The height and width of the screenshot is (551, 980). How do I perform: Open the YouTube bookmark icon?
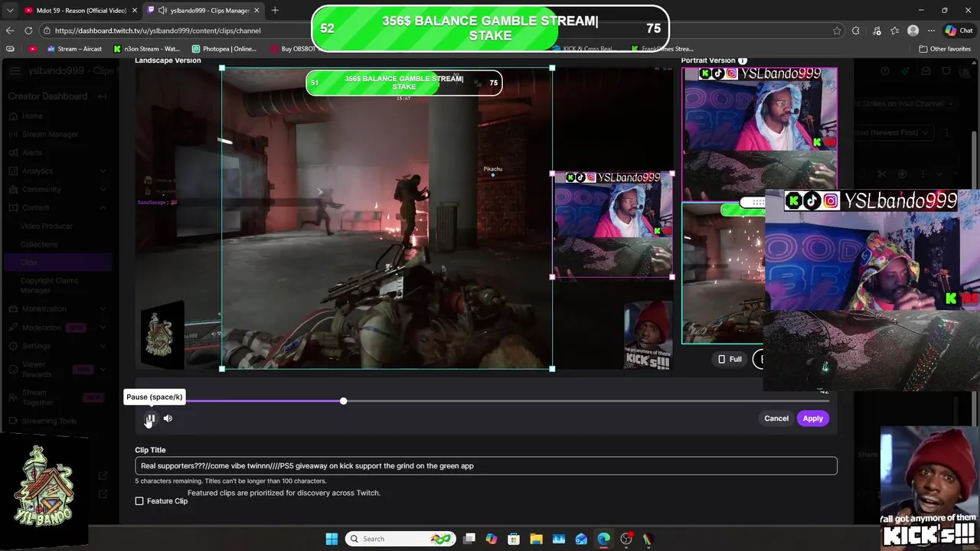[x=32, y=49]
